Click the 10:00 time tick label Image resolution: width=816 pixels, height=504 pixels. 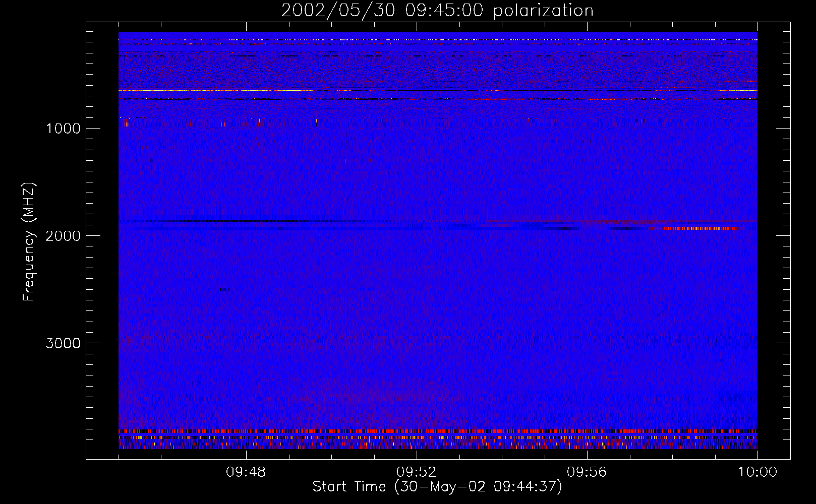757,472
